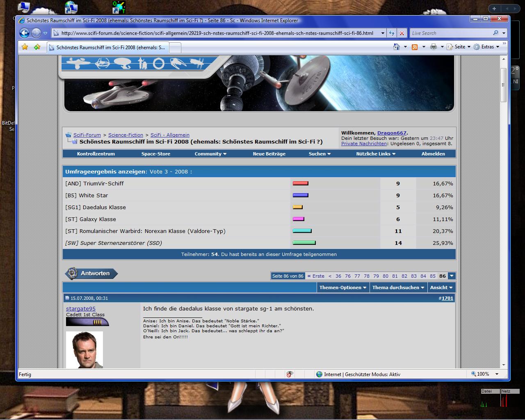The height and width of the screenshot is (420, 525).
Task: Click the stargate95 username link
Action: (x=81, y=308)
